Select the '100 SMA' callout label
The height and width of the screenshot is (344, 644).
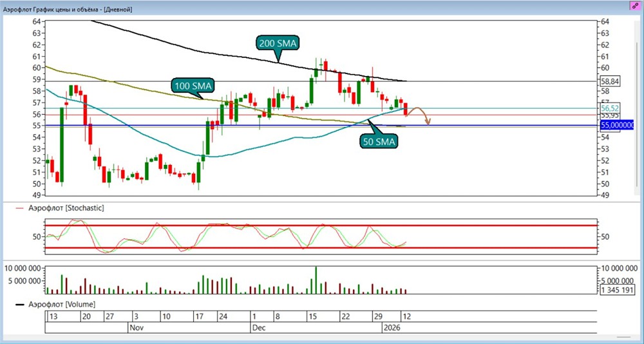click(192, 86)
